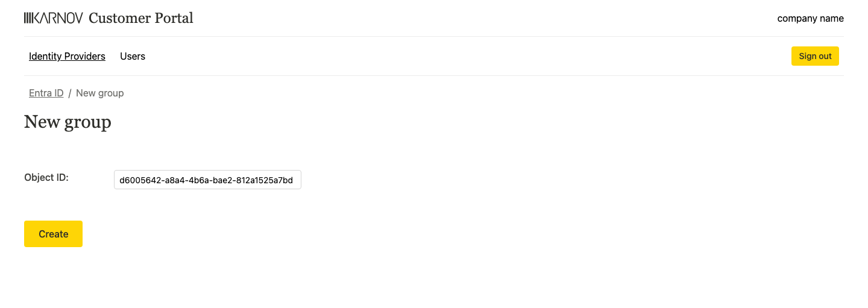Open the Identity Providers menu item
This screenshot has height=308, width=868.
pos(67,56)
